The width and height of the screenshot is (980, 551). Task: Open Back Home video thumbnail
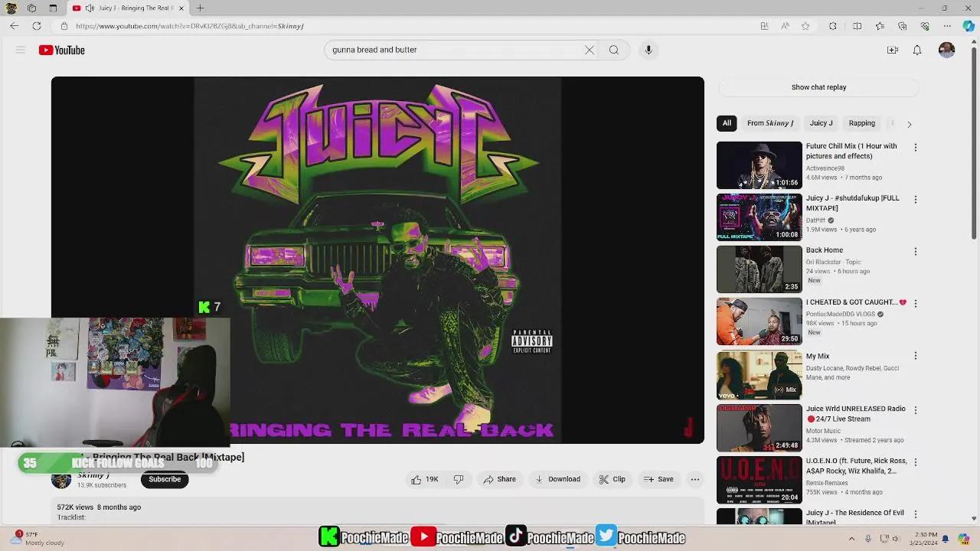(x=759, y=269)
